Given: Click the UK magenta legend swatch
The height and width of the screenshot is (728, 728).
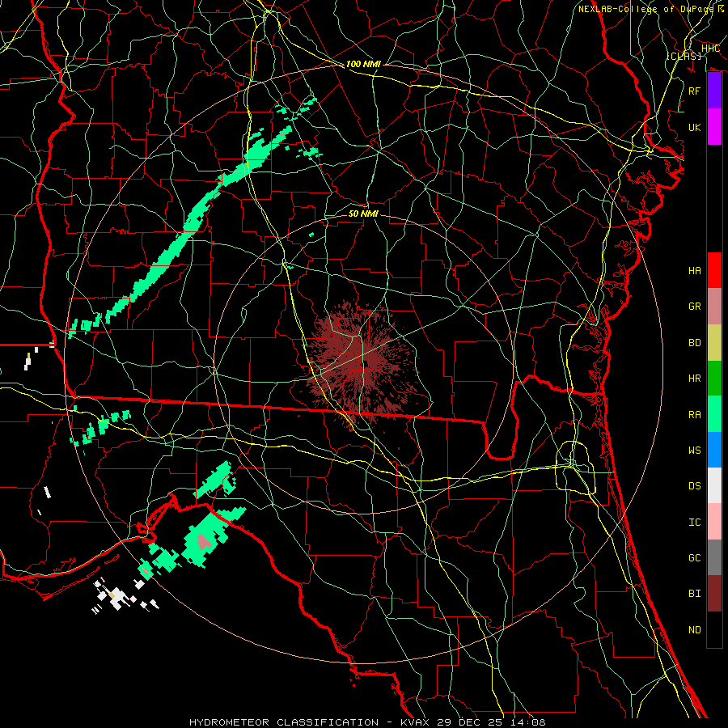Looking at the screenshot, I should (714, 127).
